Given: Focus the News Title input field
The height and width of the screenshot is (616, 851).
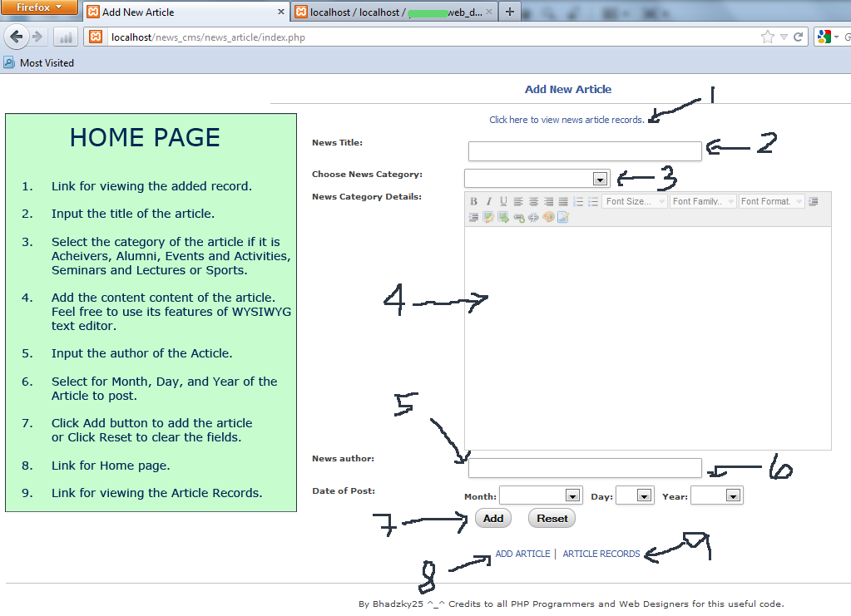Looking at the screenshot, I should (x=585, y=151).
